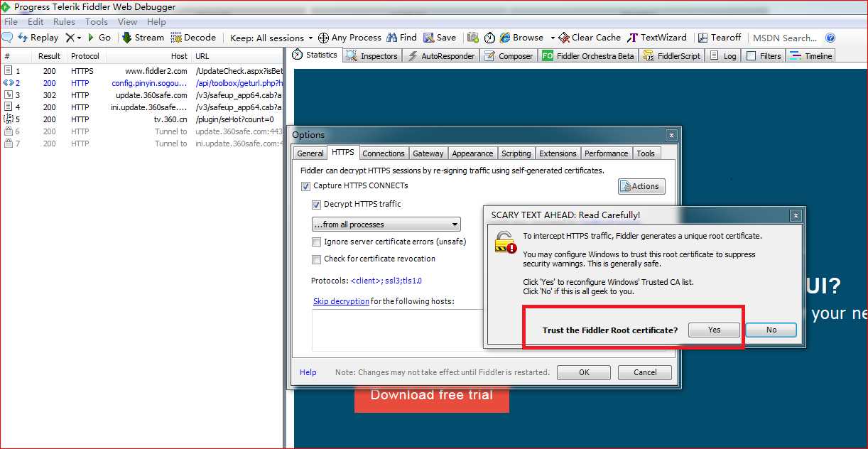Image resolution: width=868 pixels, height=449 pixels.
Task: Toggle Capture HTTPS CONNECTs checkbox
Action: pos(306,186)
